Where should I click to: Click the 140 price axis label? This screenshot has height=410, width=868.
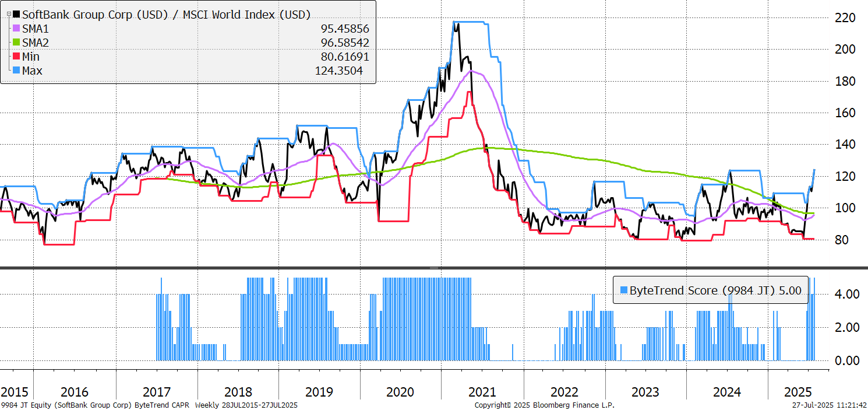(x=845, y=145)
